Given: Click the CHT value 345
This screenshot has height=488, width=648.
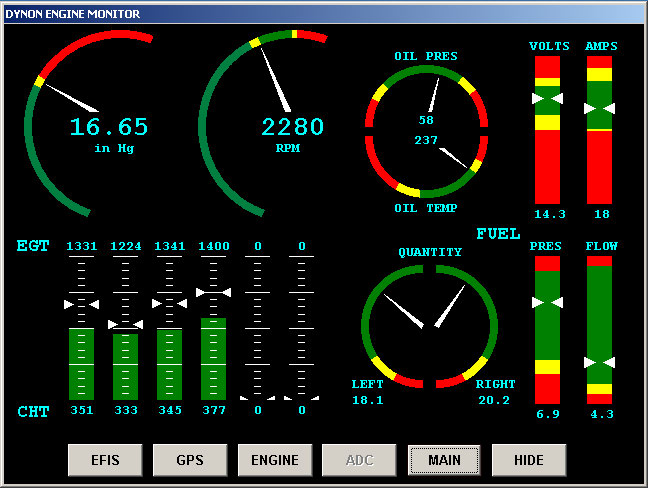Looking at the screenshot, I should point(170,410).
